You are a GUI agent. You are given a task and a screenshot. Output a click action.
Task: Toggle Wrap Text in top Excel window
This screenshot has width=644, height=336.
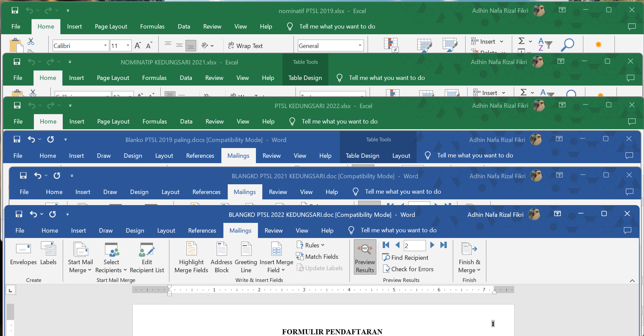[246, 46]
